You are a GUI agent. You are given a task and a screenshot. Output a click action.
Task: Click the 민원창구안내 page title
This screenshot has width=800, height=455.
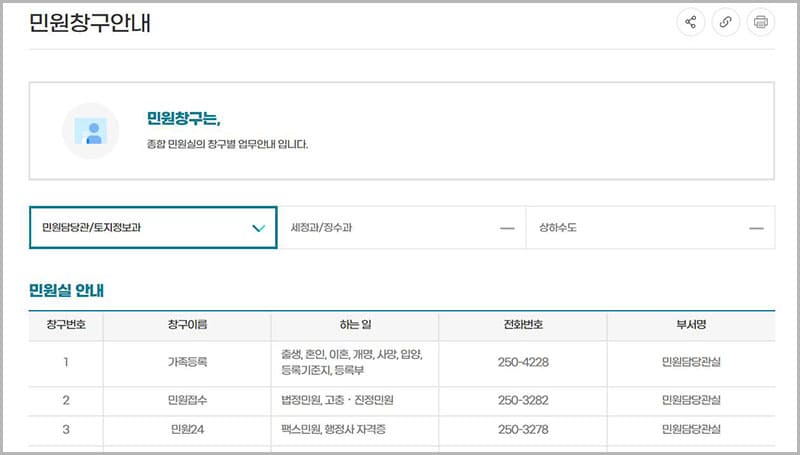point(91,22)
